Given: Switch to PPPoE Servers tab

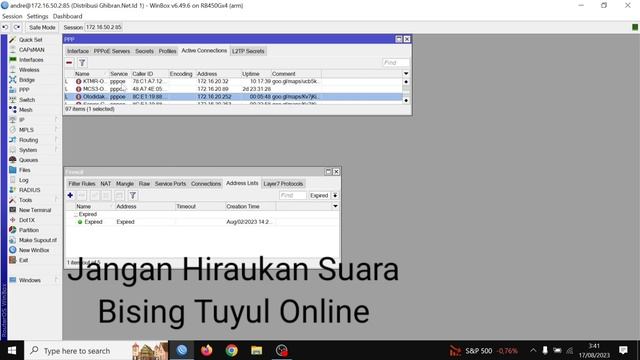Looking at the screenshot, I should tap(112, 51).
